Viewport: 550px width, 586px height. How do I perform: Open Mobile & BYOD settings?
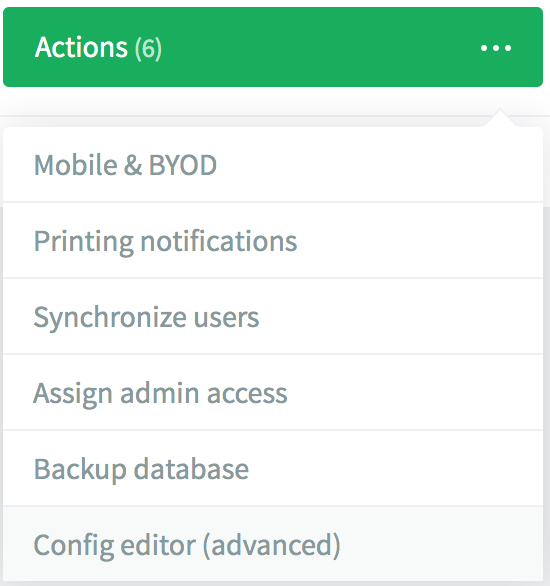[x=273, y=165]
